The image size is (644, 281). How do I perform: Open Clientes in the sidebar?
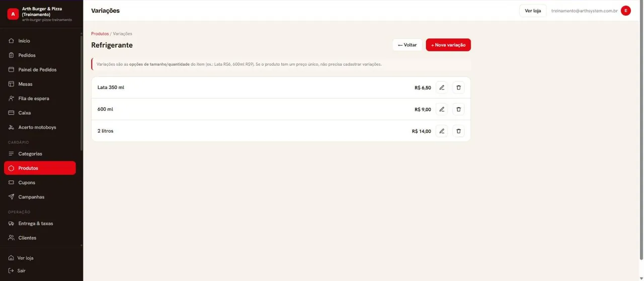click(x=40, y=238)
